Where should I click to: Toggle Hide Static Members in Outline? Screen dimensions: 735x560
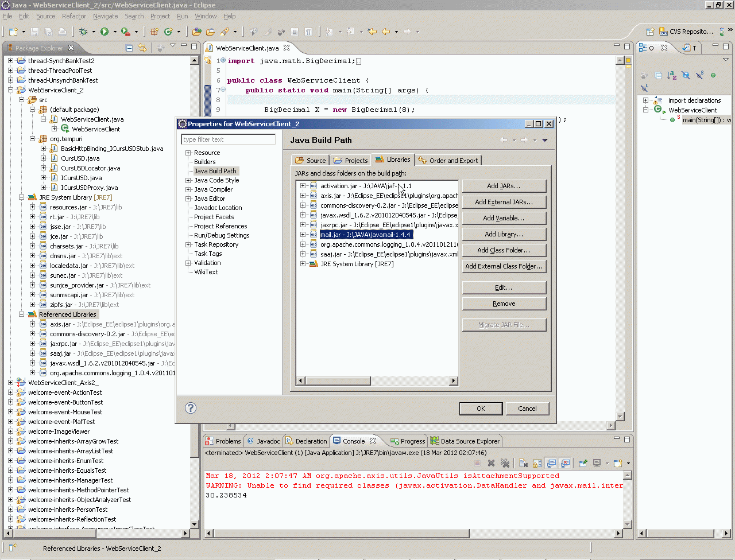click(x=699, y=75)
